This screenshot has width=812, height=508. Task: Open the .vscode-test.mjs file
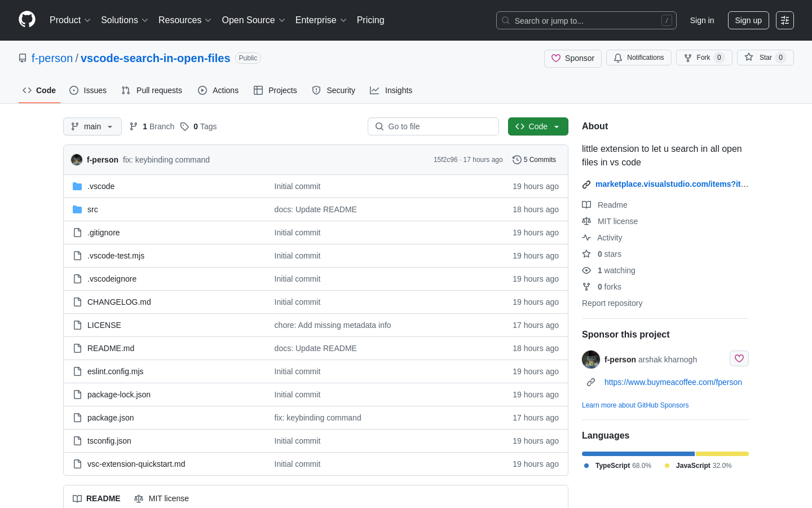(116, 256)
